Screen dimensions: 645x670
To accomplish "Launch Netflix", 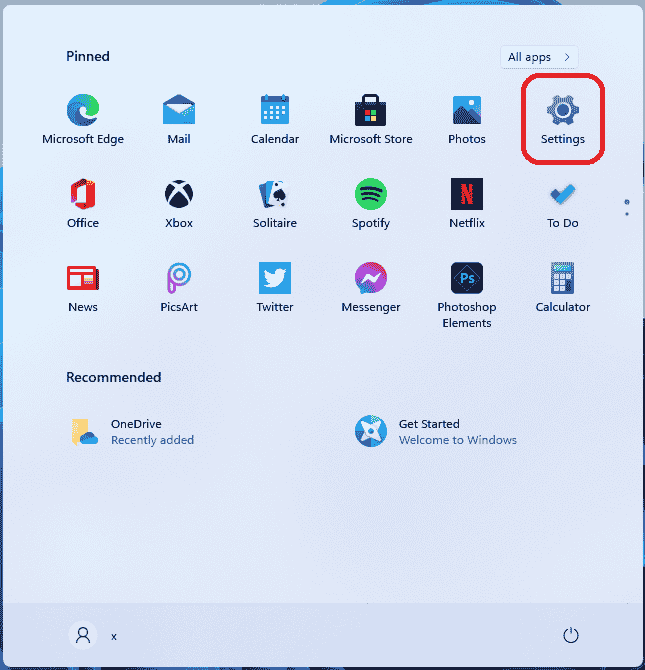I will click(467, 203).
